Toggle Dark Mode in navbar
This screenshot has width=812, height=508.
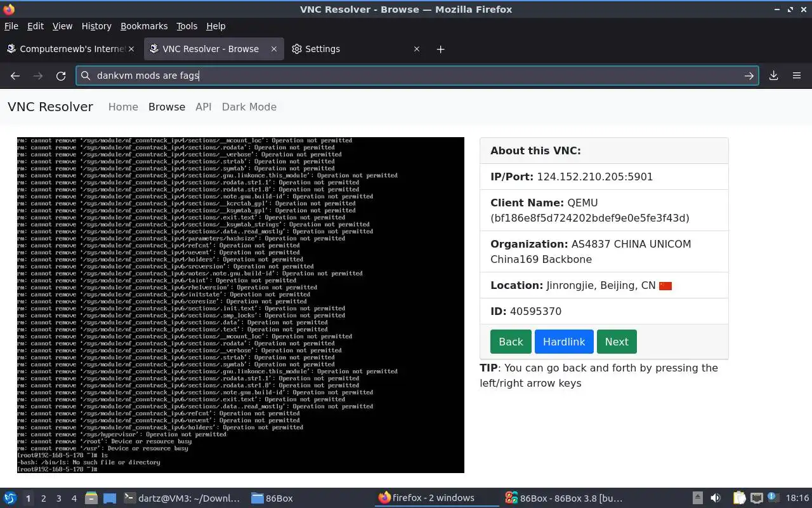pyautogui.click(x=249, y=107)
